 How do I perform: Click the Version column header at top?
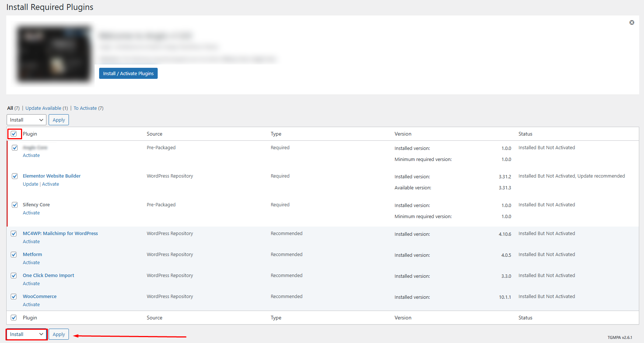tap(403, 134)
